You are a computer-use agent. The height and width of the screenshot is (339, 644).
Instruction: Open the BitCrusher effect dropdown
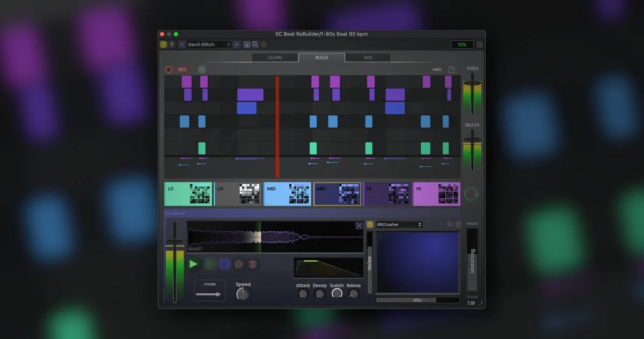tap(399, 224)
